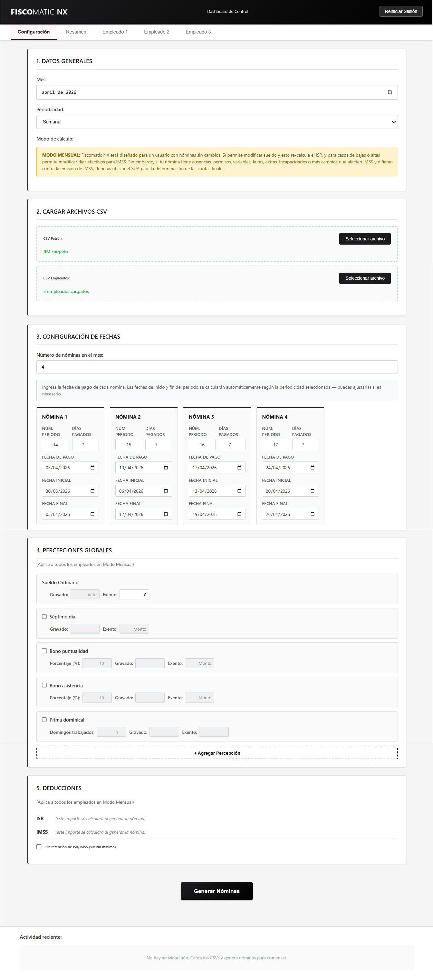
Task: Open calendar icon for Nómina 1 Fecha de pago
Action: (x=92, y=468)
